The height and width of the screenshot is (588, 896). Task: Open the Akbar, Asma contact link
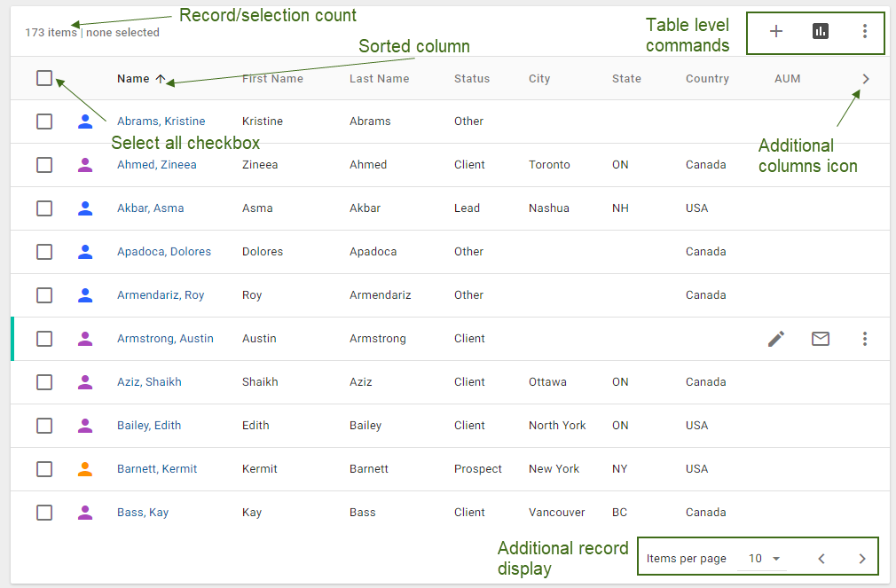pos(151,208)
